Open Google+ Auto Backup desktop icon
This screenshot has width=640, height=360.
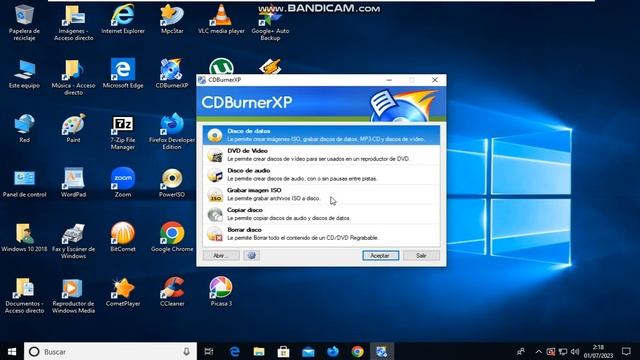pyautogui.click(x=270, y=22)
